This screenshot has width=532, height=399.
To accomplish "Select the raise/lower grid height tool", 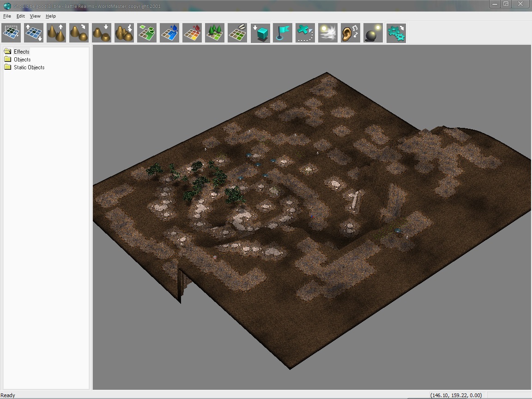I will 34,33.
